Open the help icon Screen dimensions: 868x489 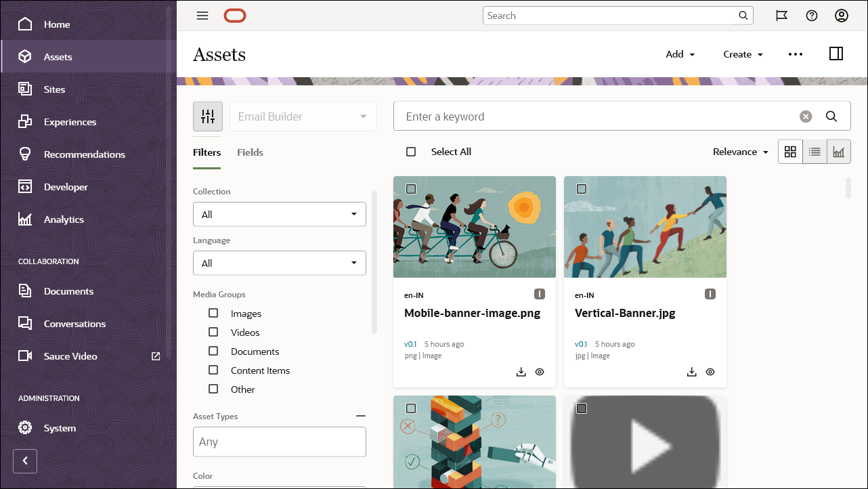coord(812,15)
